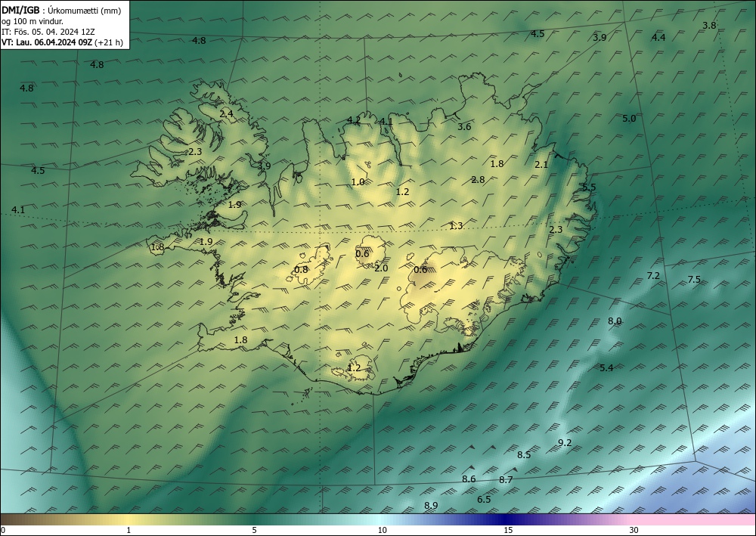Screen dimensions: 756x536
Task: Click the 8.9 value near bottom edge
Action: click(x=431, y=506)
